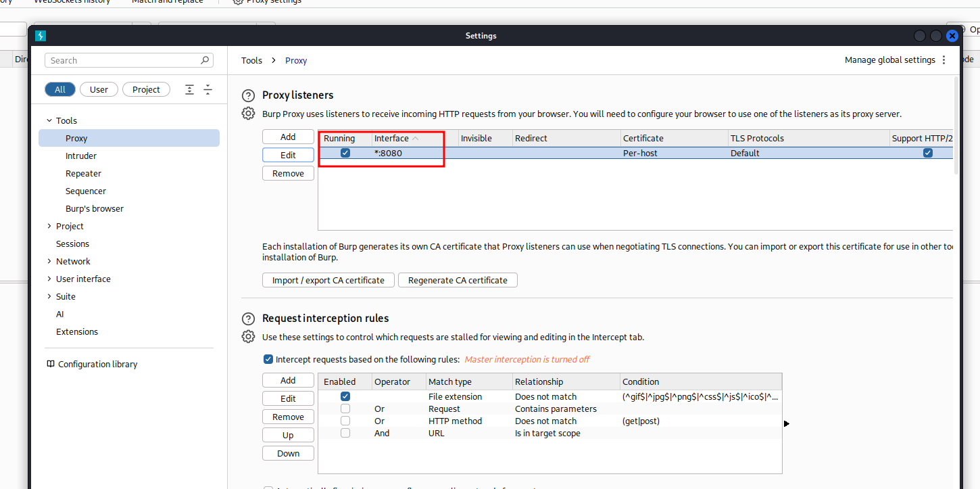Click Remove button beside Proxy listeners table
Image resolution: width=980 pixels, height=489 pixels.
tap(288, 173)
